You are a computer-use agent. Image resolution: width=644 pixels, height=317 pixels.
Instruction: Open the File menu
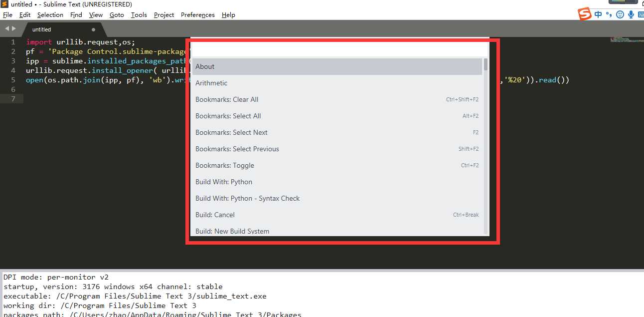[7, 15]
